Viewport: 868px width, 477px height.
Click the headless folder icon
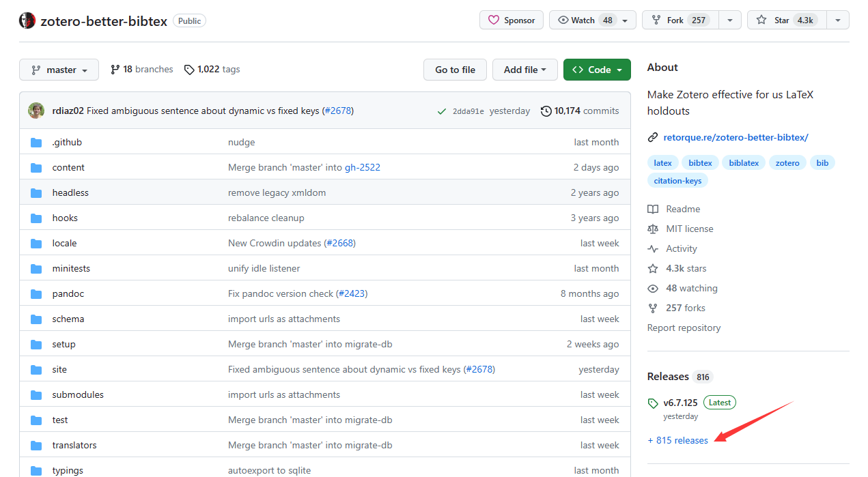36,193
